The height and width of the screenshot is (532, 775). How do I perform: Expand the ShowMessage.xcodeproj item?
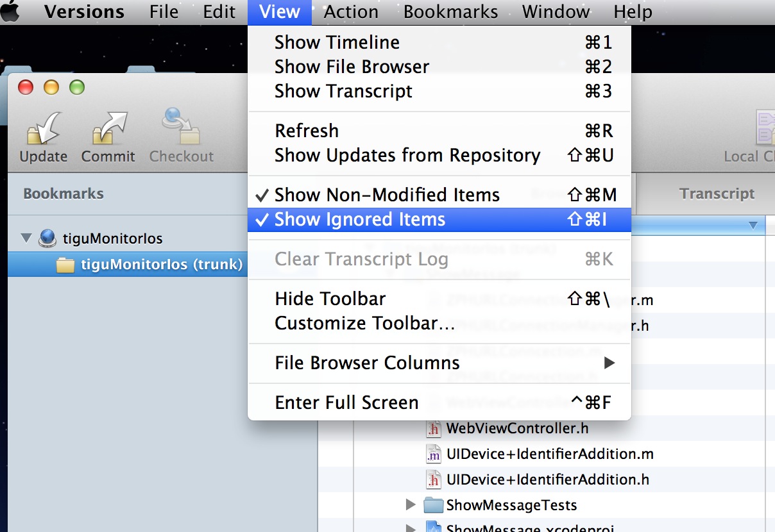(411, 529)
